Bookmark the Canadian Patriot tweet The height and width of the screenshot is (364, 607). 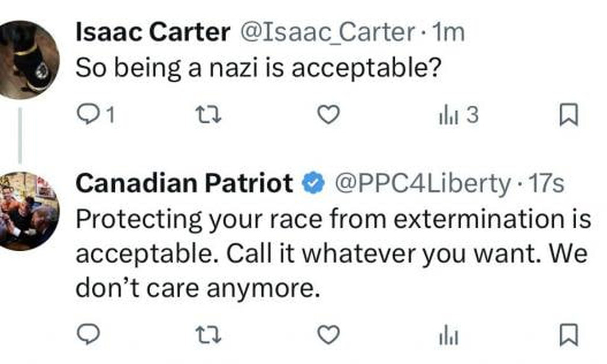(568, 336)
